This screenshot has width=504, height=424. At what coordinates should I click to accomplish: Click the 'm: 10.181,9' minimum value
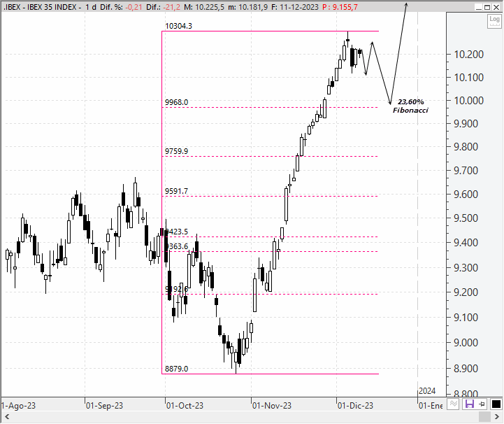(248, 7)
